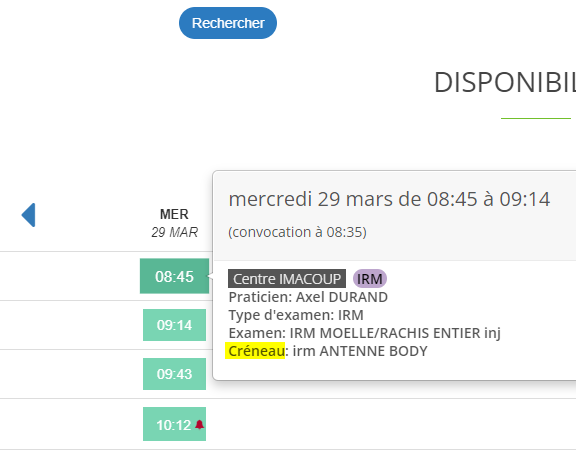Screen dimensions: 576x452
Task: Click the popover pointer beside 08:45
Action: point(210,276)
